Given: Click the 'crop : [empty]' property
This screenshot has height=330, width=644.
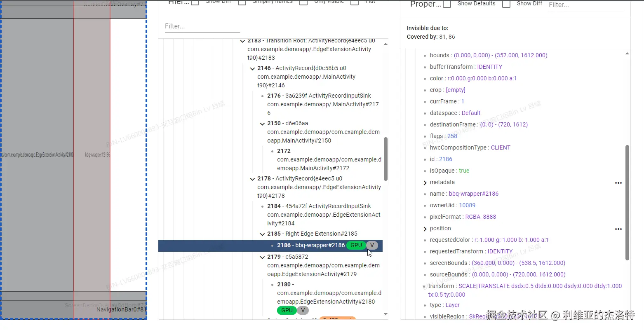Looking at the screenshot, I should coord(447,90).
